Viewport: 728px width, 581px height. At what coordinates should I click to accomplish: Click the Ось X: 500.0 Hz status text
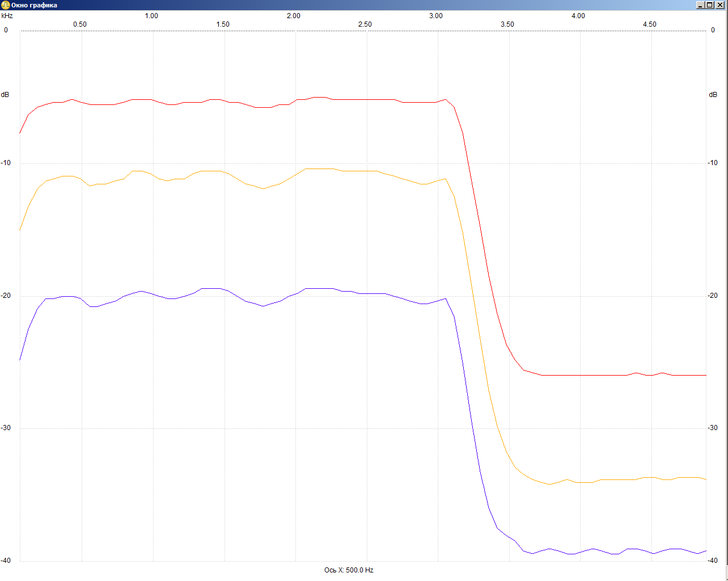[x=349, y=570]
